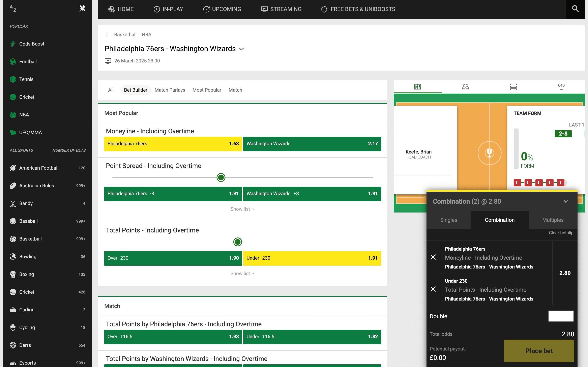
Task: Select Over 116.5 Philadelphia points
Action: [x=173, y=337]
